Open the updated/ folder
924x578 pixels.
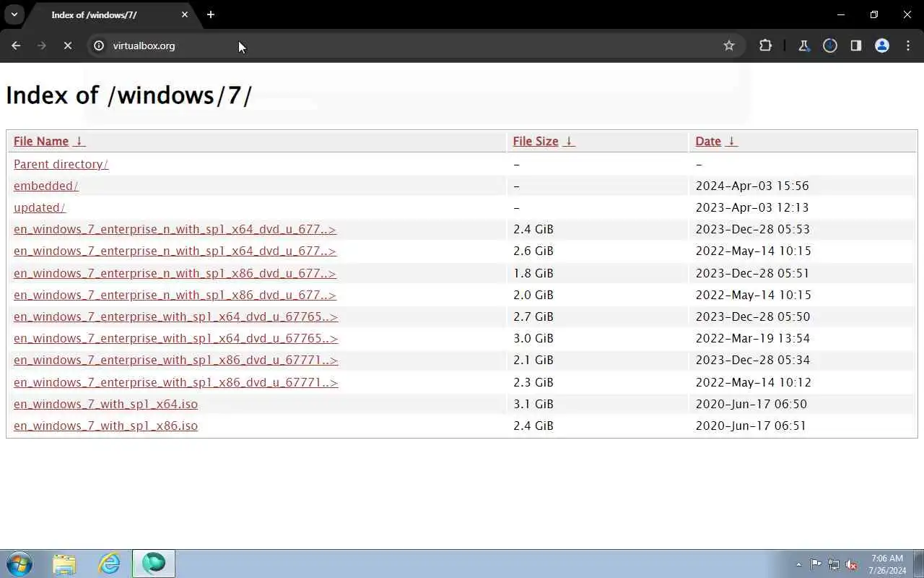39,207
